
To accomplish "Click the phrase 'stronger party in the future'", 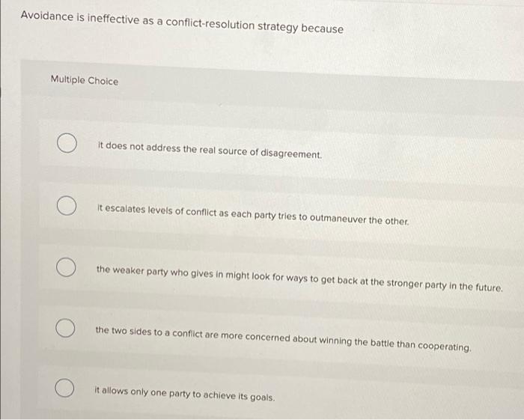I will (445, 285).
